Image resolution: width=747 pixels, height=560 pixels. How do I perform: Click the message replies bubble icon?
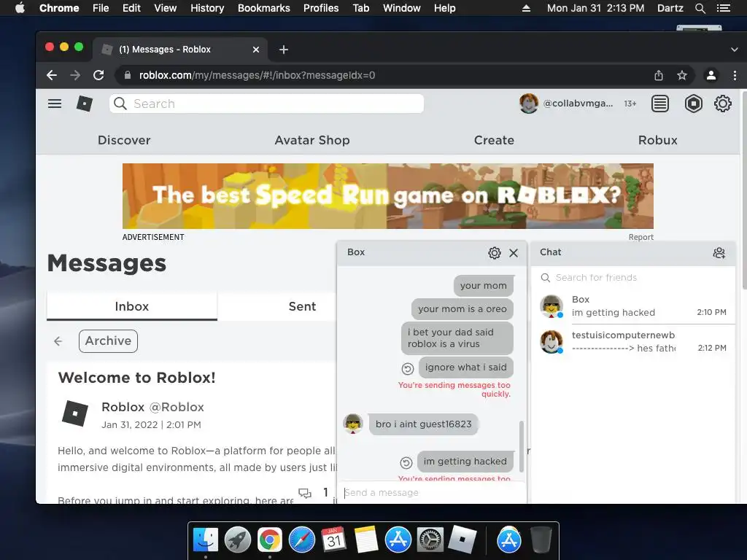(x=304, y=493)
